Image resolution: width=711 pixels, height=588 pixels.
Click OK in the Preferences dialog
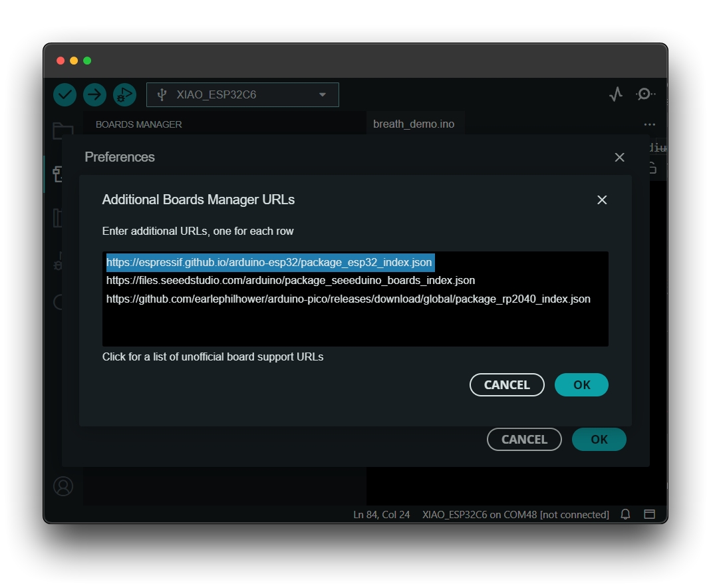tap(599, 439)
